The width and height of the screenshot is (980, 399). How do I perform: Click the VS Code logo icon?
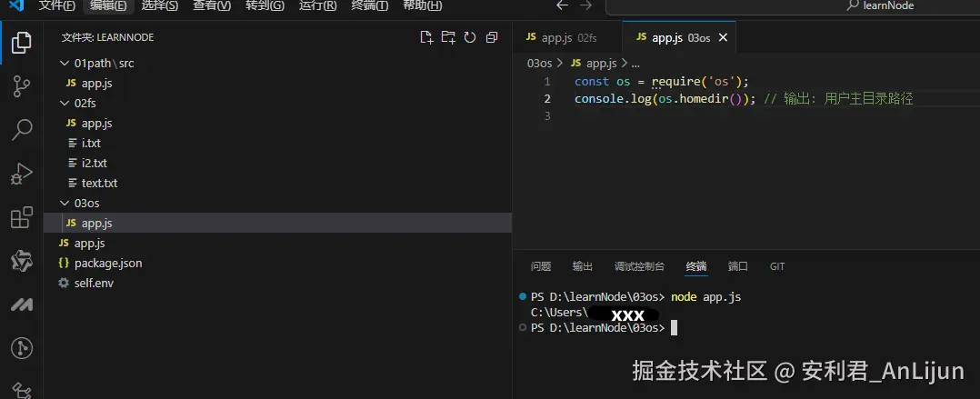(16, 5)
